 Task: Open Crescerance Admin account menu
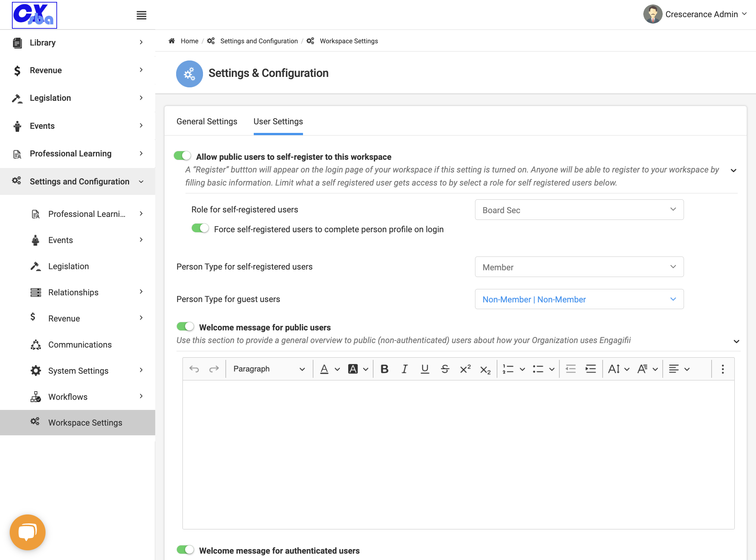click(x=696, y=14)
